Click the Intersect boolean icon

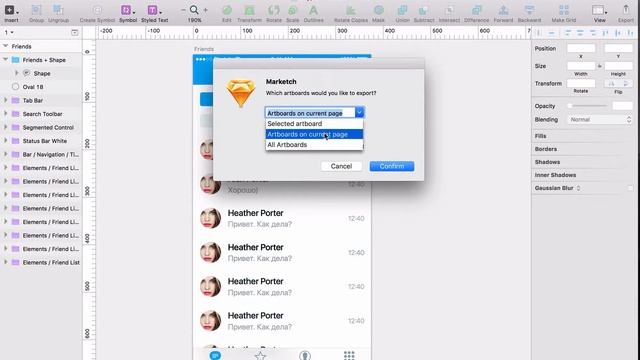coord(449,10)
